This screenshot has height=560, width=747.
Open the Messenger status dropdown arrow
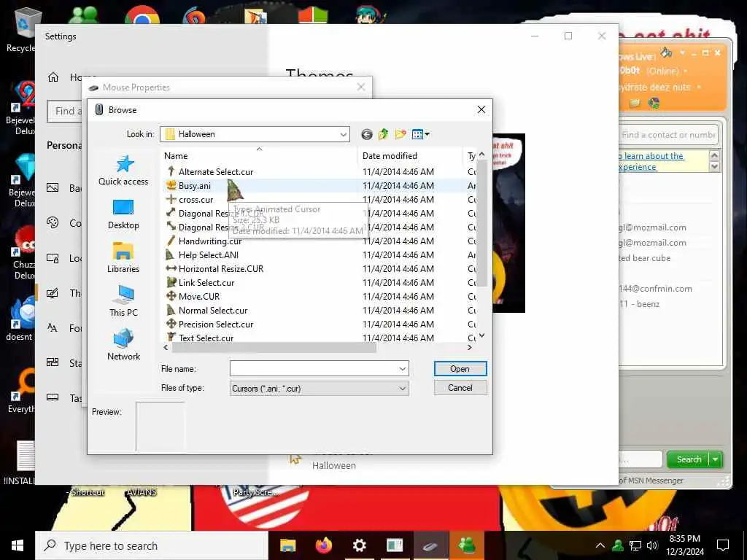pos(686,71)
